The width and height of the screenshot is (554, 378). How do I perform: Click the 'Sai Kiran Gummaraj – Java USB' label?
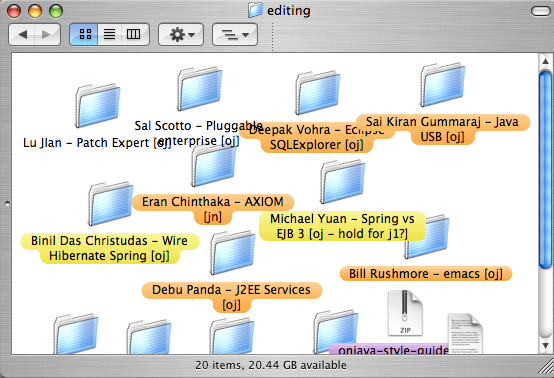[442, 129]
